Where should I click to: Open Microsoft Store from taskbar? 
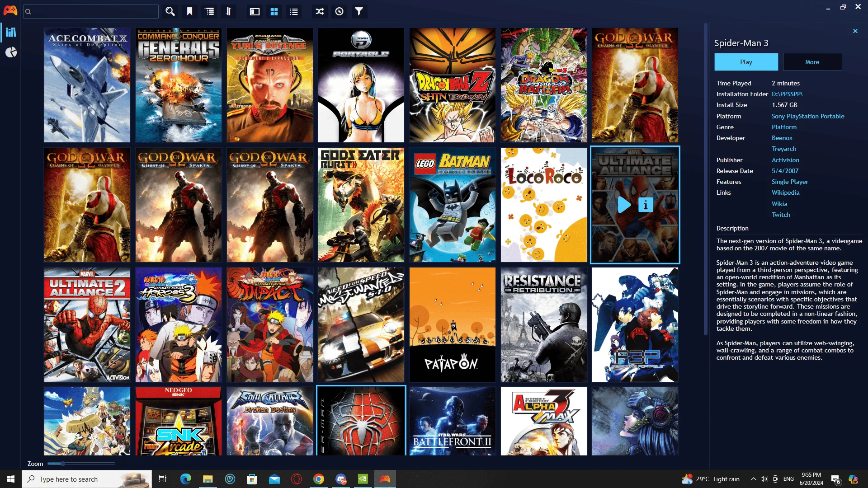252,479
